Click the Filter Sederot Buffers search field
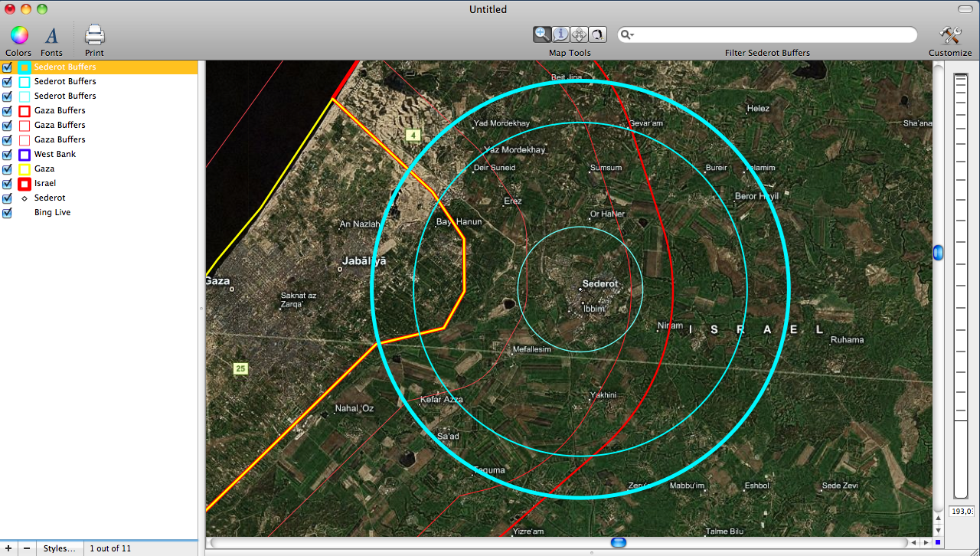Screen dimensions: 980x556 coord(773,35)
